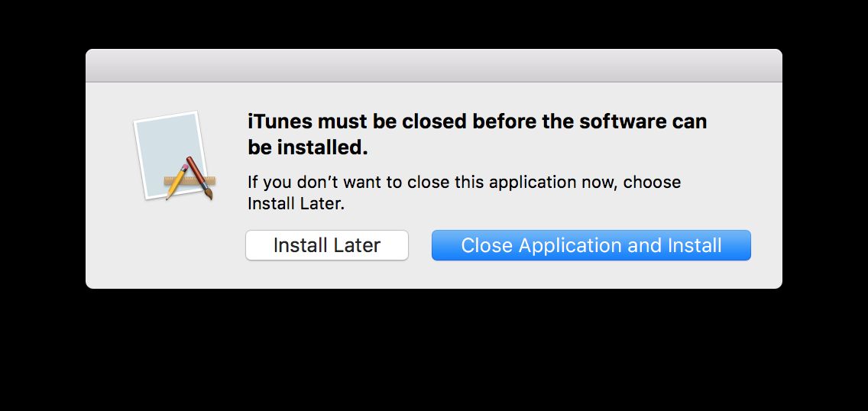Click the word 'choose' in the message
This screenshot has width=868, height=411.
click(x=654, y=183)
